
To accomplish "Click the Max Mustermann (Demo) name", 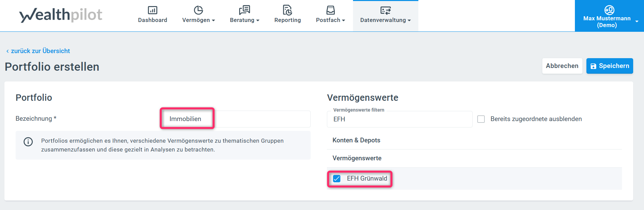I will tap(607, 22).
